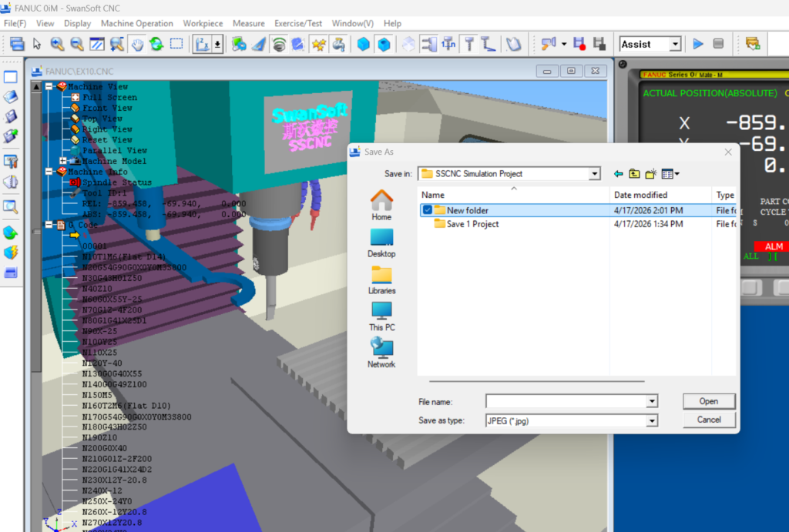The height and width of the screenshot is (532, 789).
Task: Click the Cancel button in Save As
Action: (708, 420)
